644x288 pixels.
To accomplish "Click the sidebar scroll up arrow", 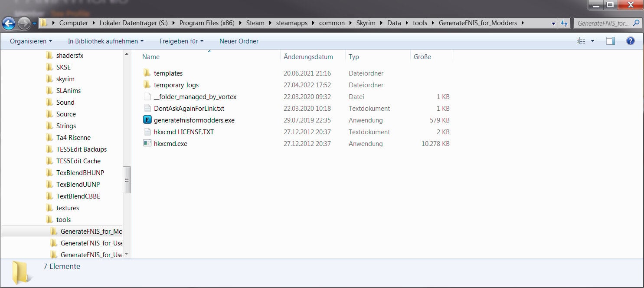I will click(x=127, y=54).
